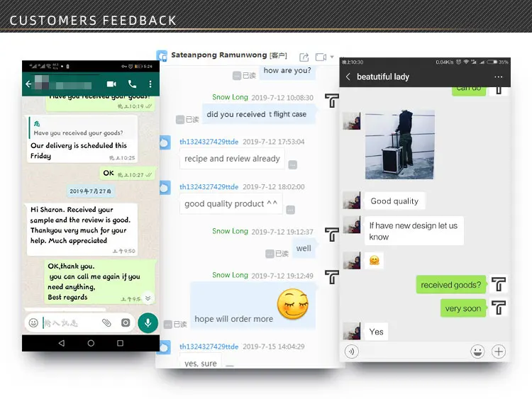
Task: Click the video chat icon in header
Action: pyautogui.click(x=321, y=57)
